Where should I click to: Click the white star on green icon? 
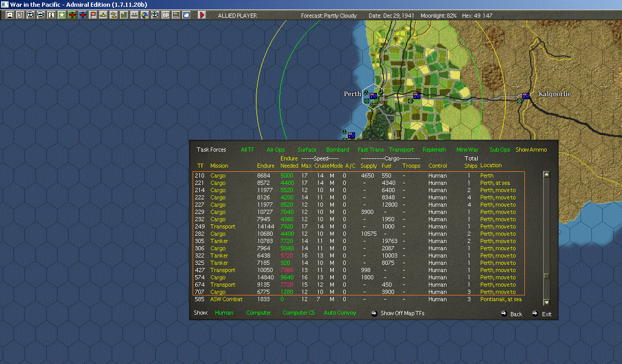61,15
